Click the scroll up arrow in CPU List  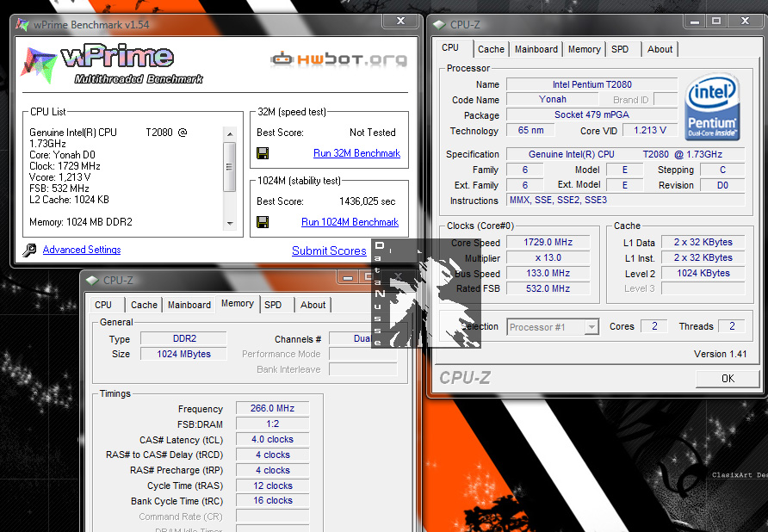point(230,133)
